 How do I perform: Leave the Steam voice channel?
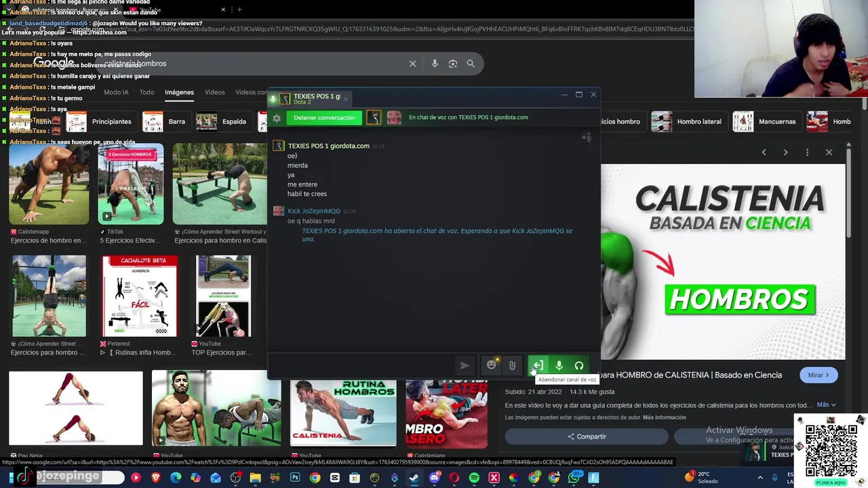536,365
